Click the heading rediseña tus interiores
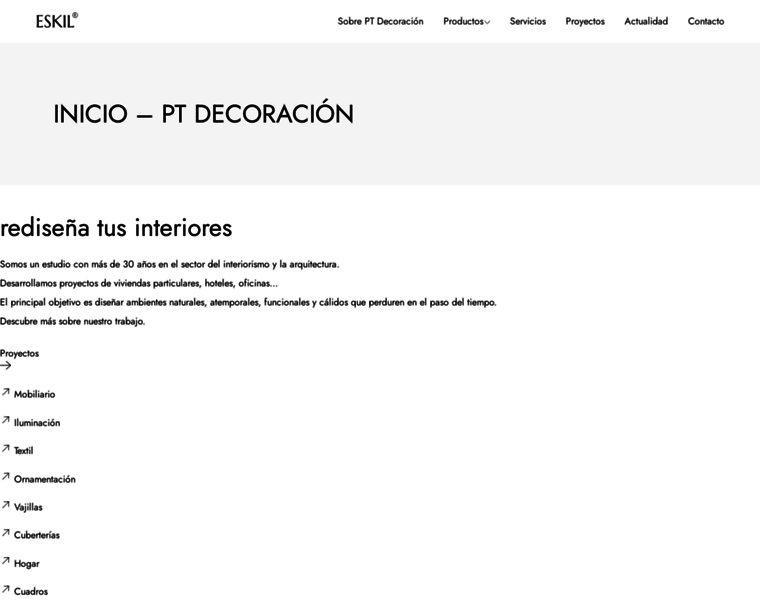This screenshot has width=760, height=600. 116,227
